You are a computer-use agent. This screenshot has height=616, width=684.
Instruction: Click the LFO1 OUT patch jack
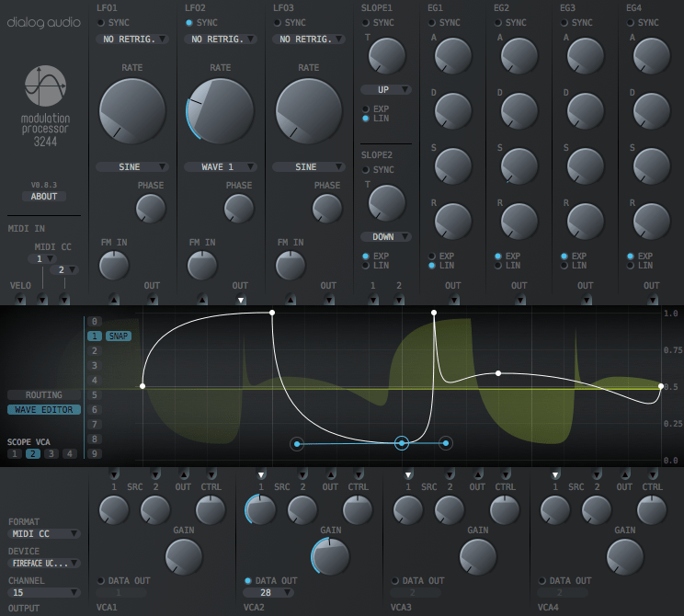[x=153, y=300]
